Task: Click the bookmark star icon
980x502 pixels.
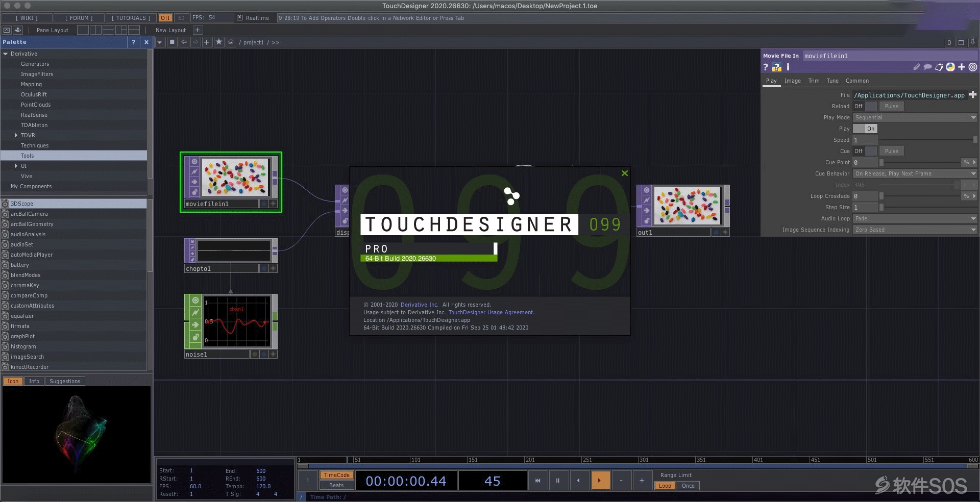Action: pyautogui.click(x=219, y=42)
